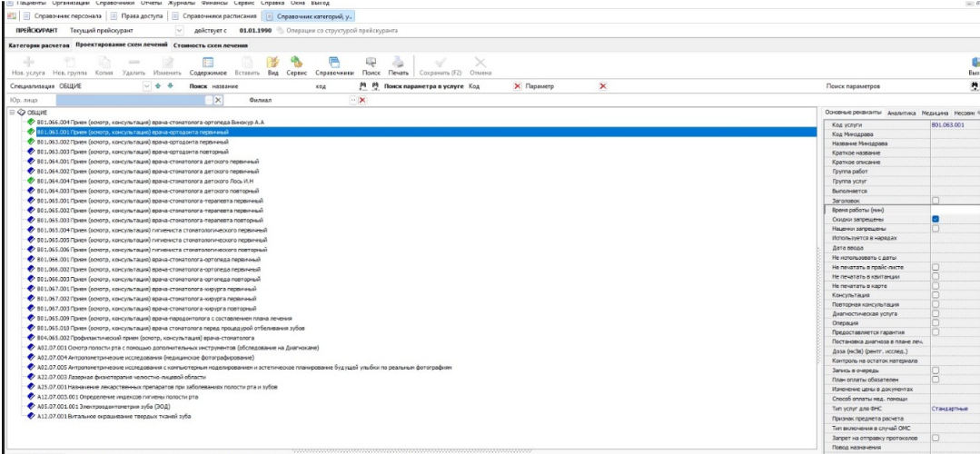Image resolution: width=980 pixels, height=454 pixels.
Task: Enable the Наценки запрещены checkbox
Action: 935,229
